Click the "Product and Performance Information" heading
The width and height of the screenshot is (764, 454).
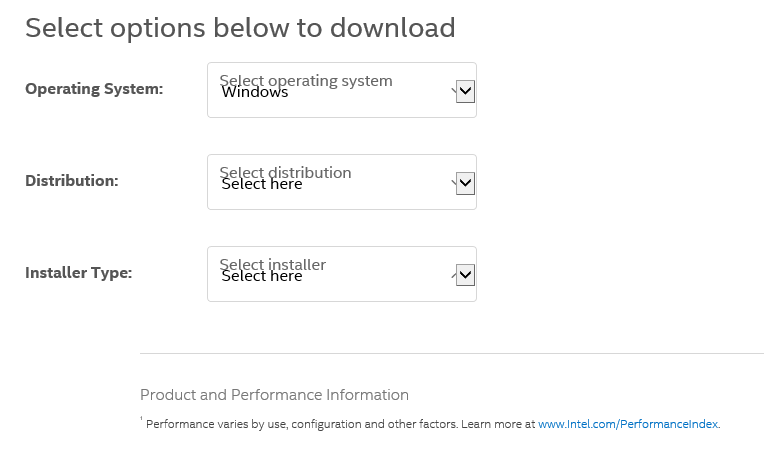pyautogui.click(x=274, y=395)
